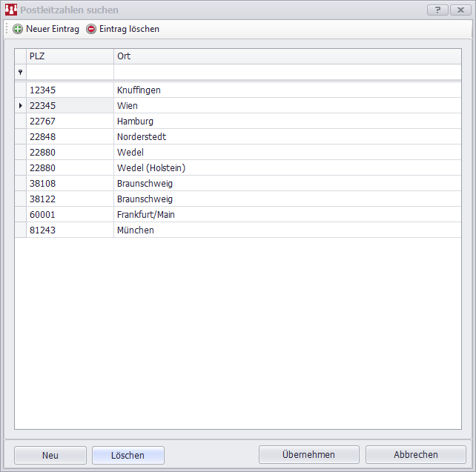Select the Norderstedt row
The width and height of the screenshot is (476, 472).
click(141, 137)
